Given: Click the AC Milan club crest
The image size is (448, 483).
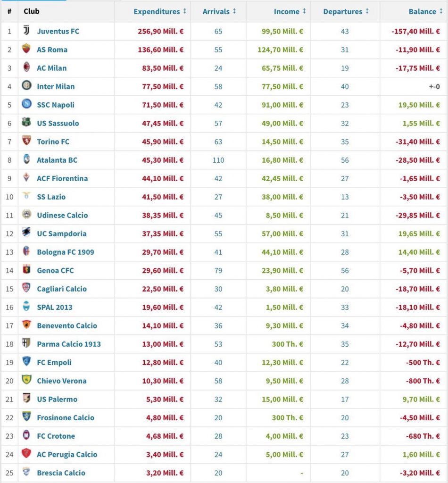Looking at the screenshot, I should tap(26, 67).
